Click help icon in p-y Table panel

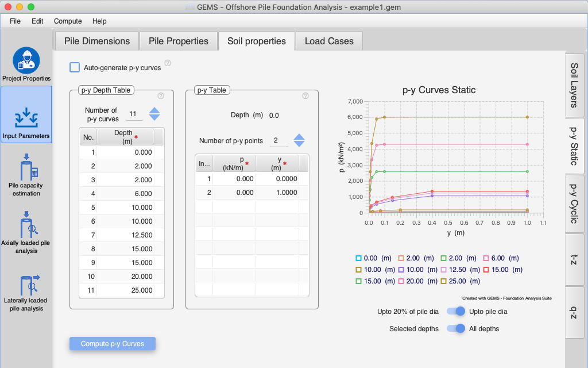click(305, 96)
